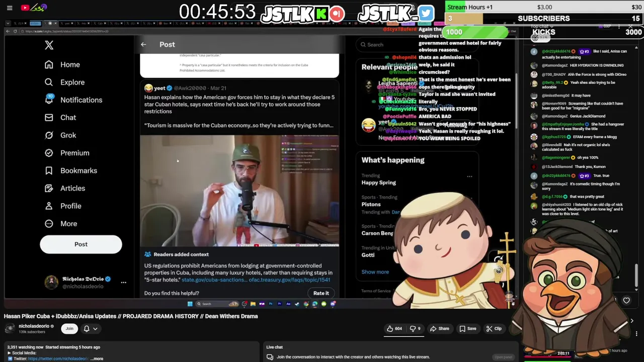Go to Home in X sidebar
This screenshot has height=362, width=644.
[62, 64]
